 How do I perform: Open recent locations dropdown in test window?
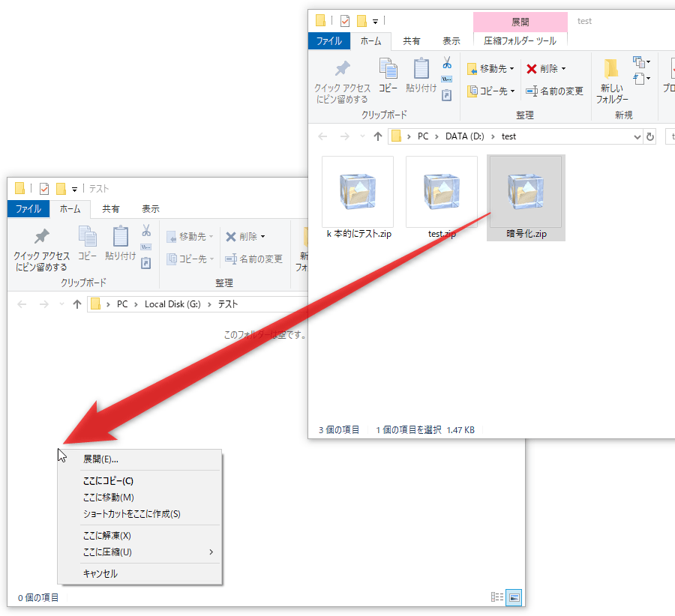coord(362,137)
